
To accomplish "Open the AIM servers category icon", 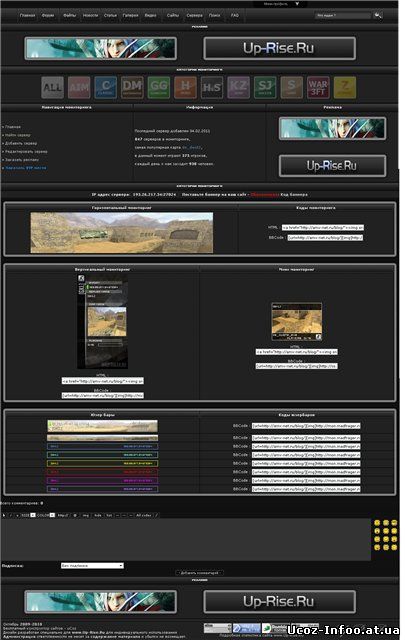I will point(79,87).
